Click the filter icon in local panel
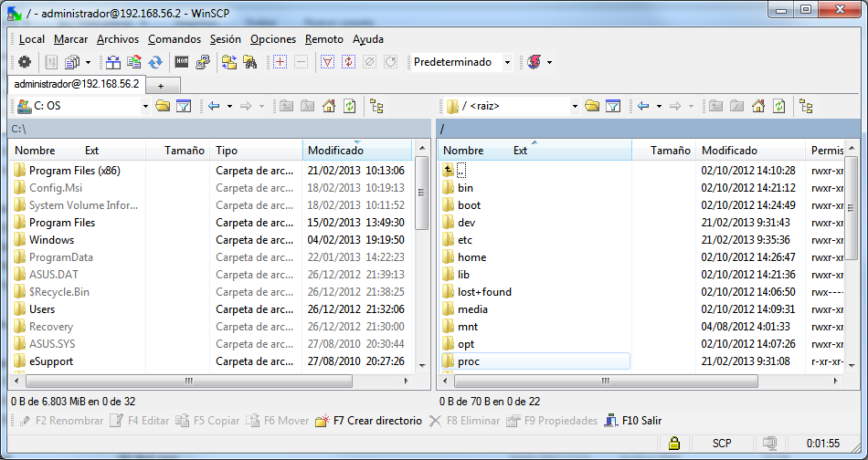This screenshot has width=868, height=460. click(184, 106)
